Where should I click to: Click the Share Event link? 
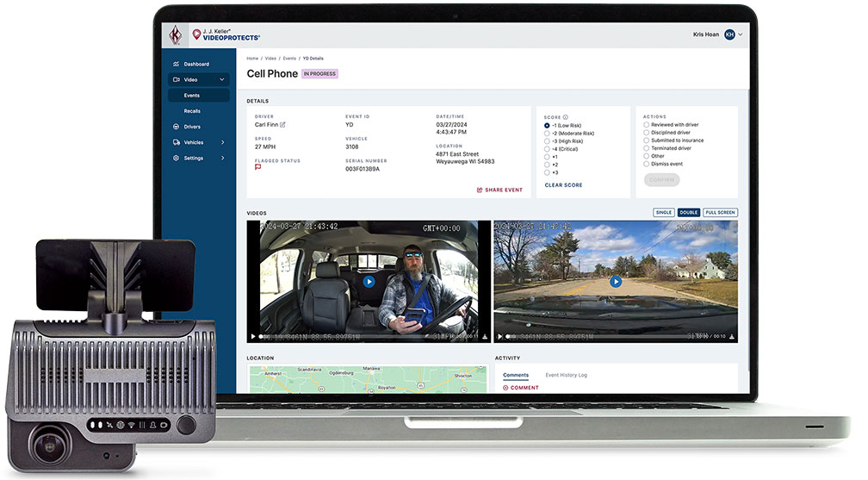(499, 190)
